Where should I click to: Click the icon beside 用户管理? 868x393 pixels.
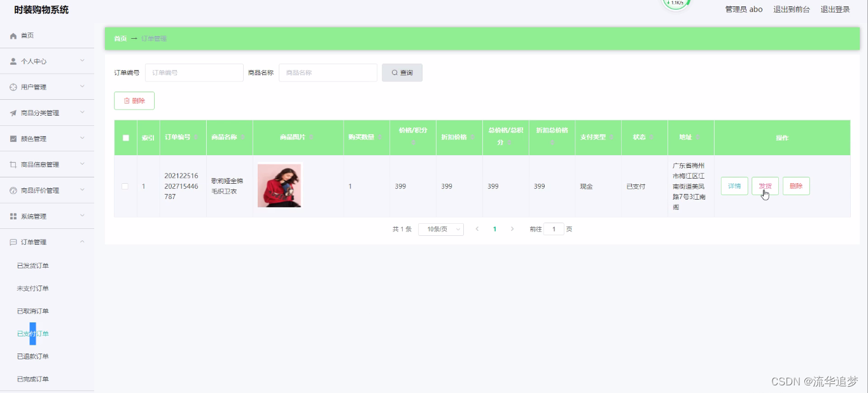(x=13, y=87)
